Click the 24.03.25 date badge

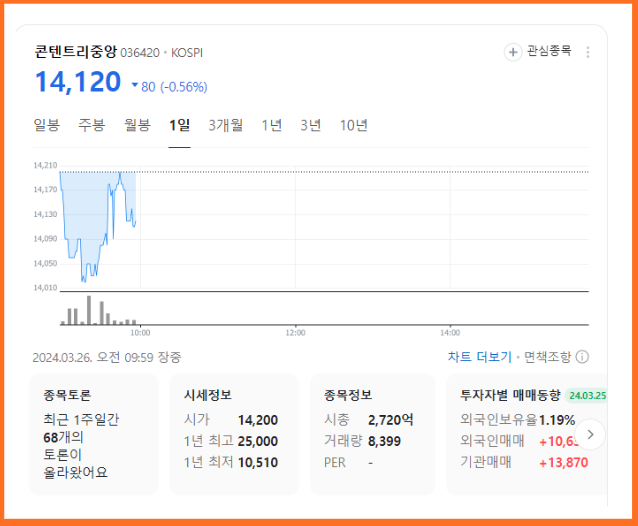(587, 395)
